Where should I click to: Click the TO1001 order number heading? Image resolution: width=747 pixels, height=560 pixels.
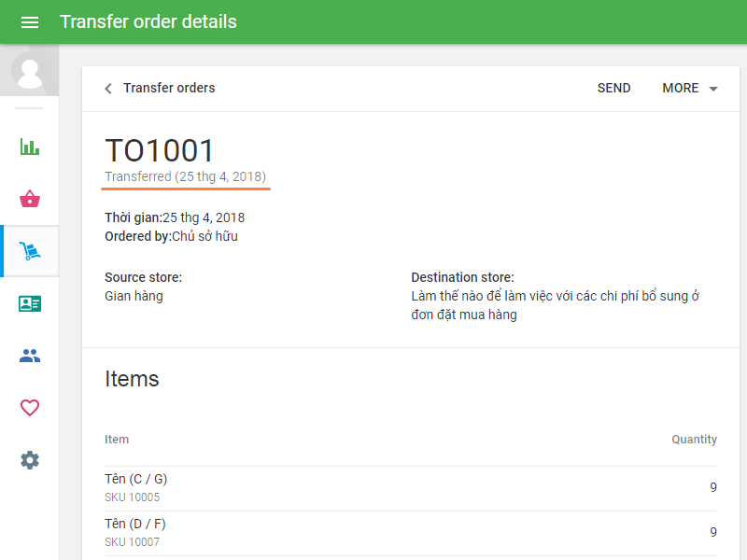[160, 150]
